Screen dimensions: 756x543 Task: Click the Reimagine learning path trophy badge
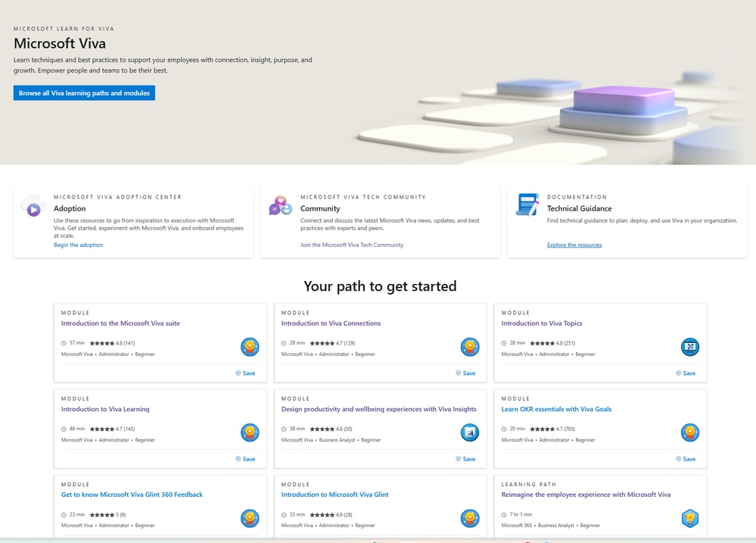point(690,518)
